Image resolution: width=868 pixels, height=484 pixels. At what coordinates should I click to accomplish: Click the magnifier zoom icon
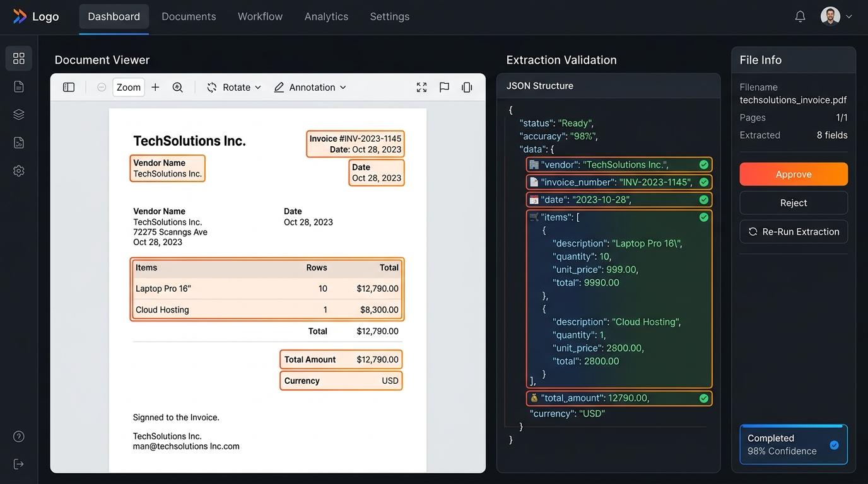tap(178, 88)
